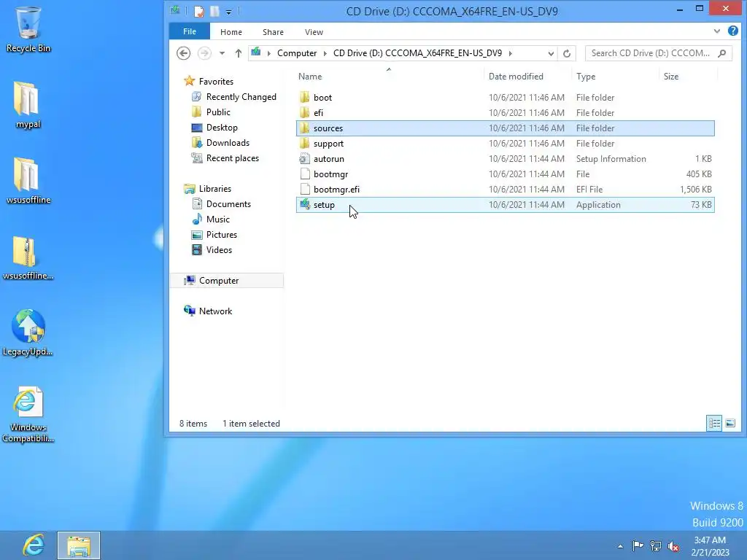
Task: Sort by Date modified column header
Action: [x=516, y=76]
